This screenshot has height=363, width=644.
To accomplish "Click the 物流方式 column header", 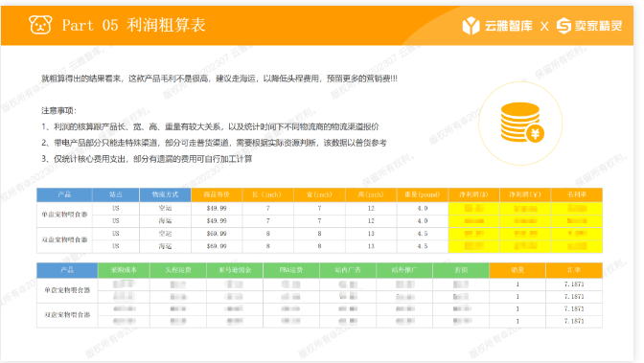I will pos(165,194).
